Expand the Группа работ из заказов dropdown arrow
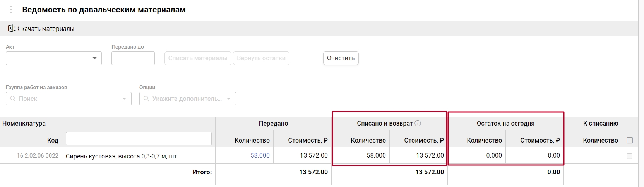This screenshot has height=187, width=644. click(x=124, y=99)
